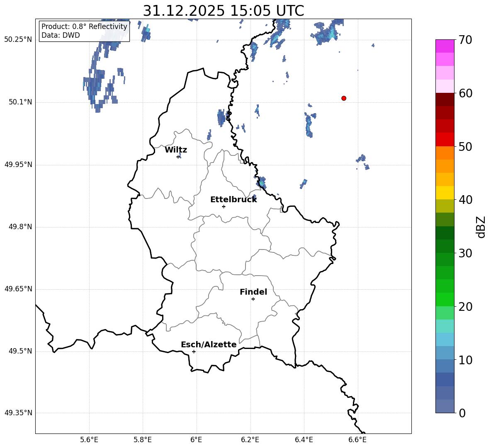Click the 50.25°N latitude label

tap(18, 40)
